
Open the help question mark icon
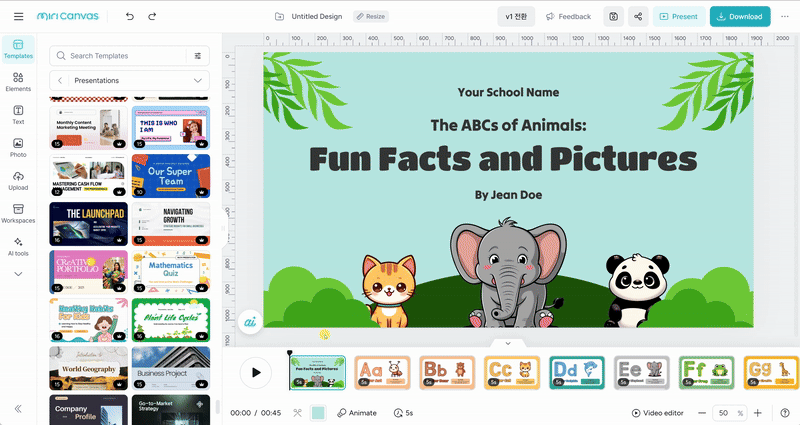tap(785, 413)
